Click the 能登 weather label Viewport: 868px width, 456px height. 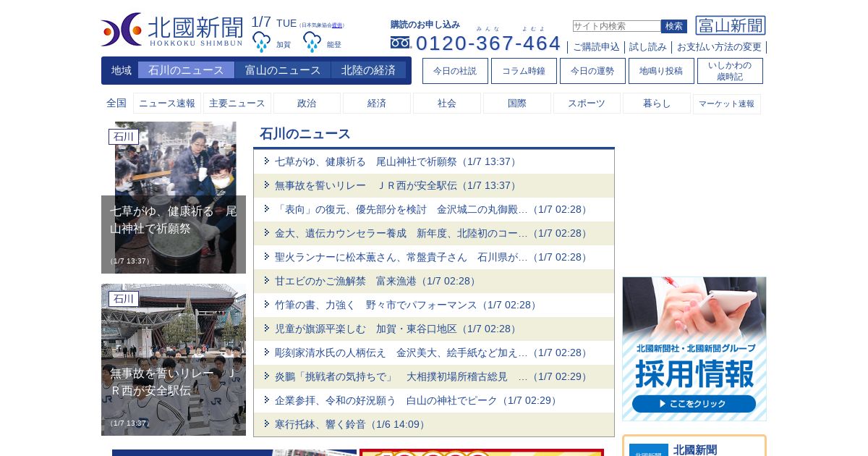(x=334, y=45)
